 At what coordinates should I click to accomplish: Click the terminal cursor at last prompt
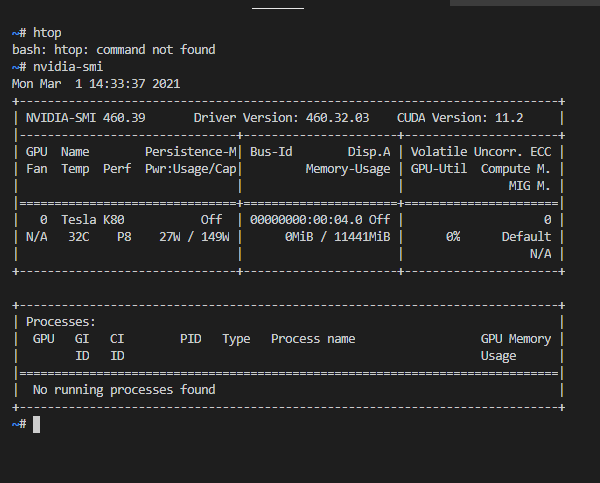[x=36, y=425]
